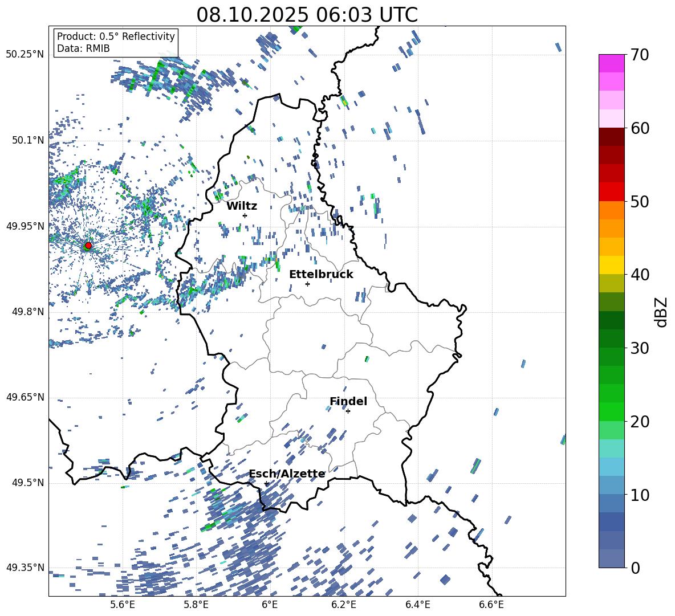
Task: Click the 5.6°E longitude label
Action: 123,605
